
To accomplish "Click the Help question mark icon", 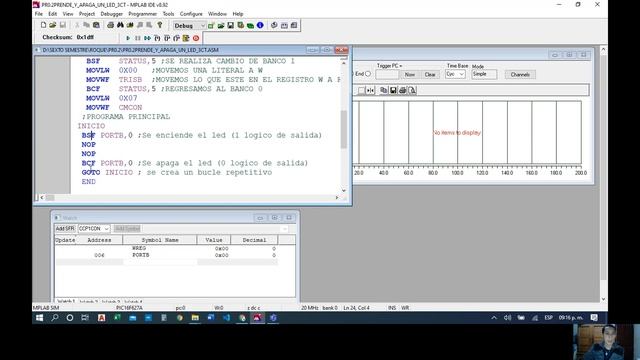I will [160, 25].
